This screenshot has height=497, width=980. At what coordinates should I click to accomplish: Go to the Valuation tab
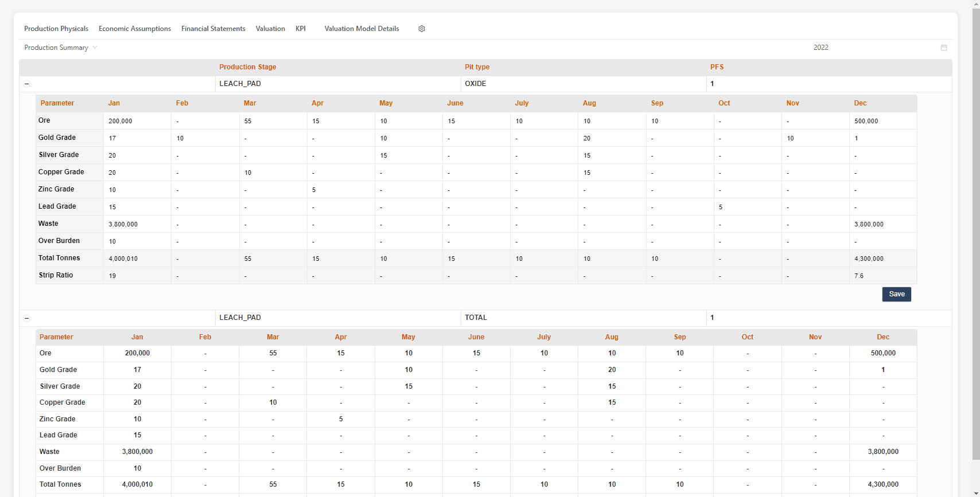click(x=270, y=29)
